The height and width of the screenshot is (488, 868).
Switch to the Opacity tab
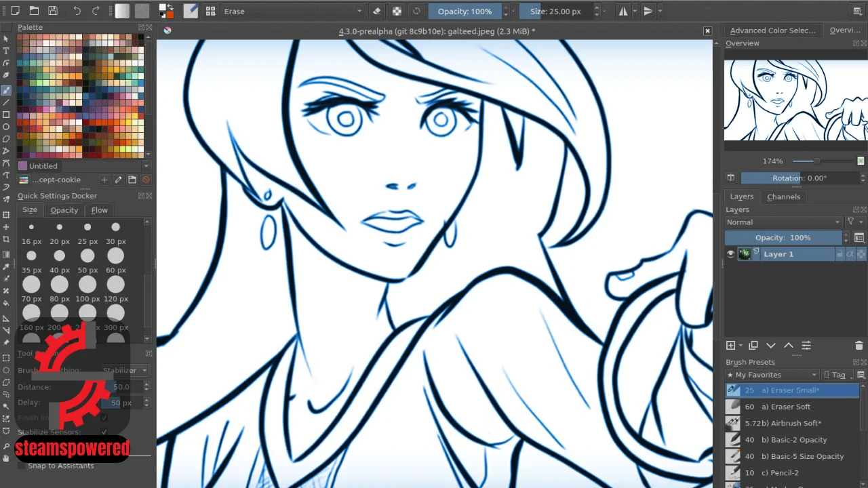click(x=64, y=210)
